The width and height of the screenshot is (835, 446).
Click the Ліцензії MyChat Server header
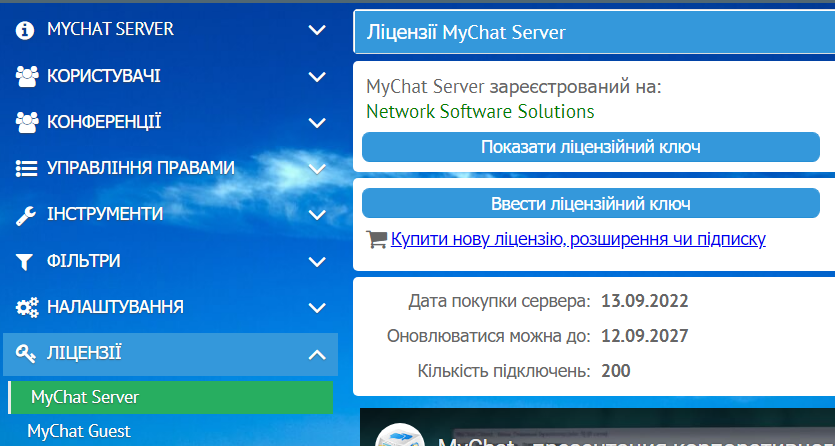pos(466,32)
